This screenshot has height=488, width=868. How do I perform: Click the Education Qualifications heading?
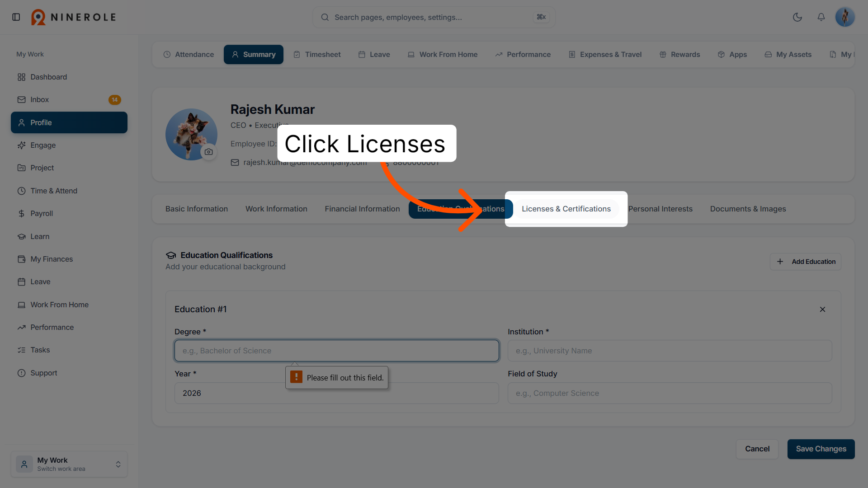pos(226,255)
